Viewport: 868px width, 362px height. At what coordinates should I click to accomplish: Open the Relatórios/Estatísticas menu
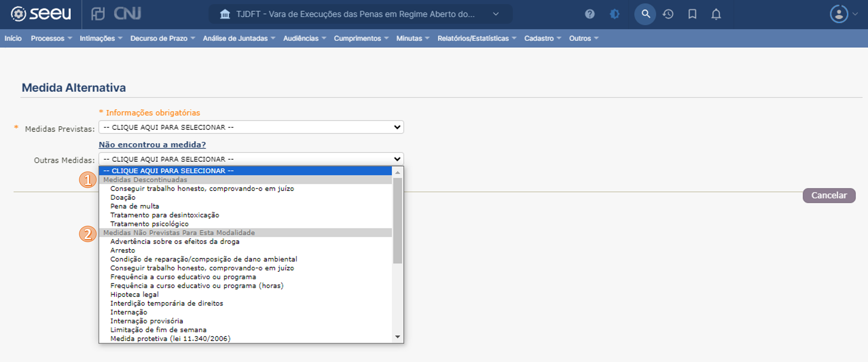(x=476, y=38)
